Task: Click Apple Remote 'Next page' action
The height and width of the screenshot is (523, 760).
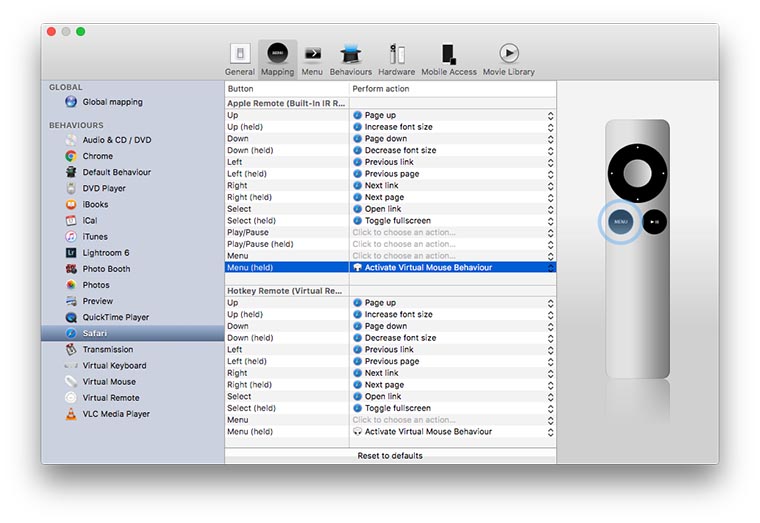Action: click(x=453, y=197)
